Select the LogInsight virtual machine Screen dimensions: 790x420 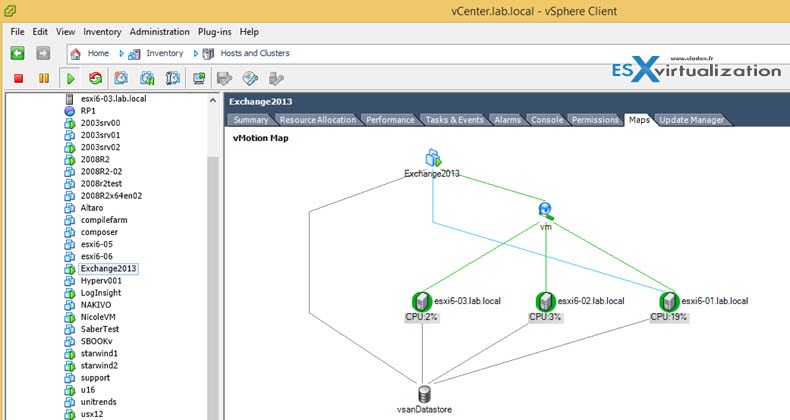(101, 293)
